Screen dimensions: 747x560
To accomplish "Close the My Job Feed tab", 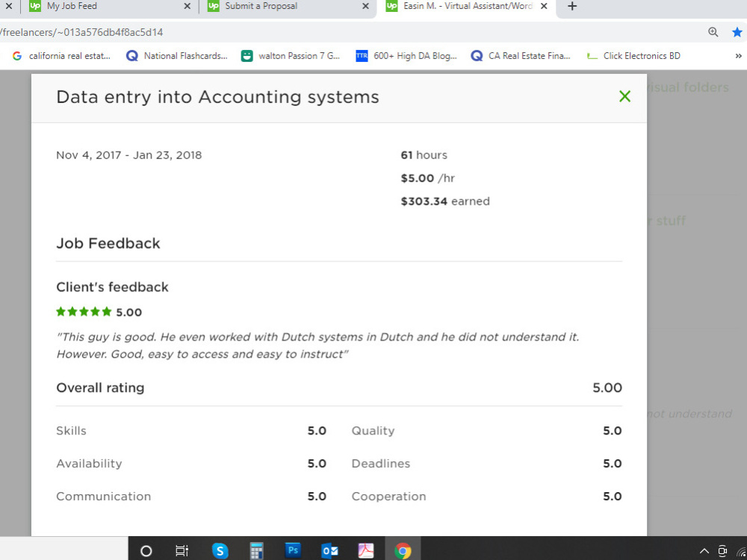I will [187, 7].
